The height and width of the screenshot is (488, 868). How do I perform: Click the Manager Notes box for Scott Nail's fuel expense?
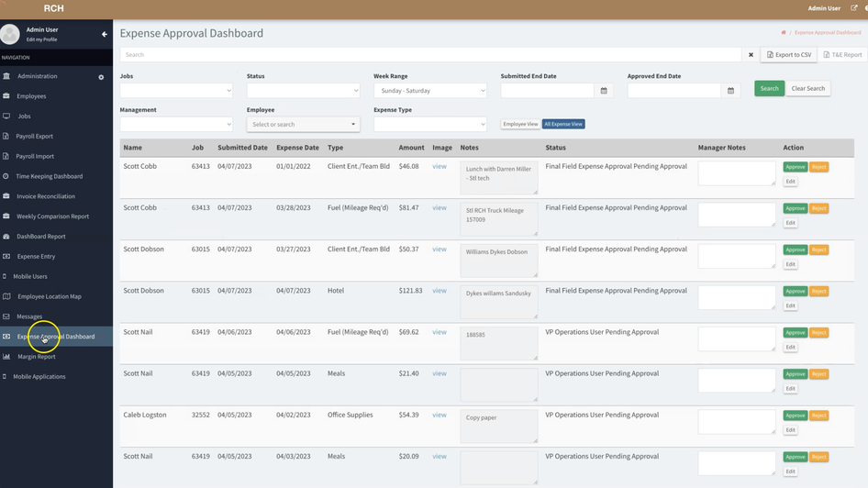(x=736, y=338)
